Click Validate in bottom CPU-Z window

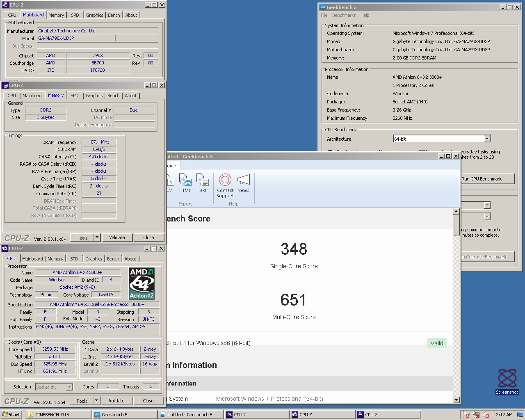click(x=116, y=401)
